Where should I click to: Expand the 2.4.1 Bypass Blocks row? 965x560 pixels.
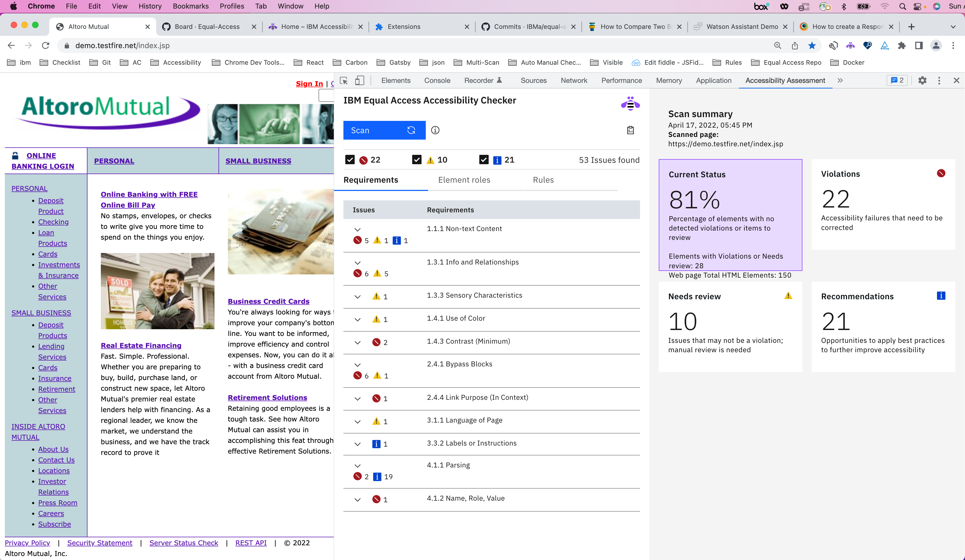357,365
